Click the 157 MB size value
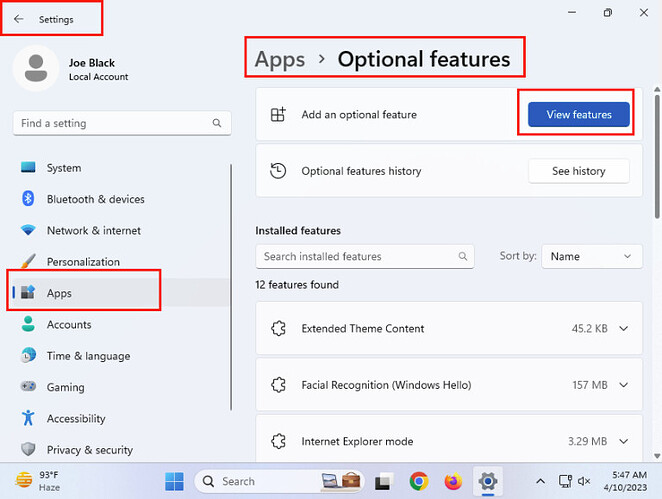 [x=590, y=385]
